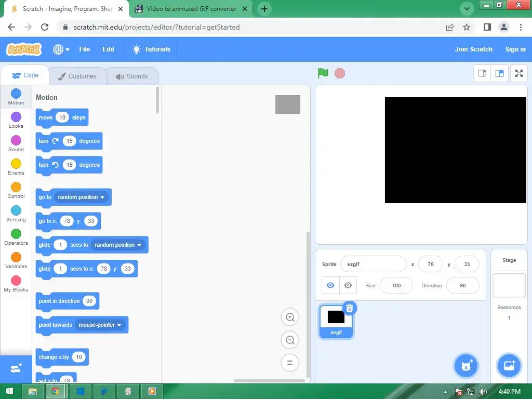This screenshot has width=532, height=399.
Task: Click Sign in link
Action: click(x=515, y=49)
